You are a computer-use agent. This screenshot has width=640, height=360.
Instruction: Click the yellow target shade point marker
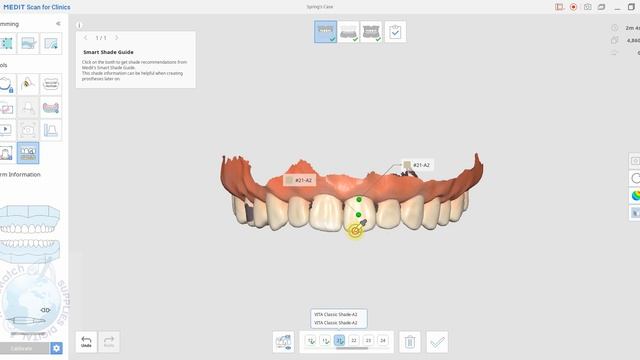[355, 231]
